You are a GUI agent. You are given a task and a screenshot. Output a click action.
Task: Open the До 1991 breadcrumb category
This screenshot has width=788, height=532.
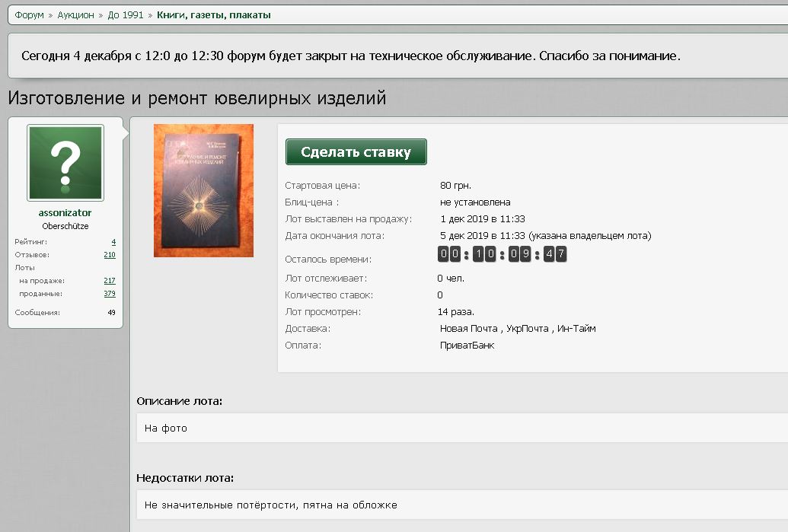coord(125,15)
